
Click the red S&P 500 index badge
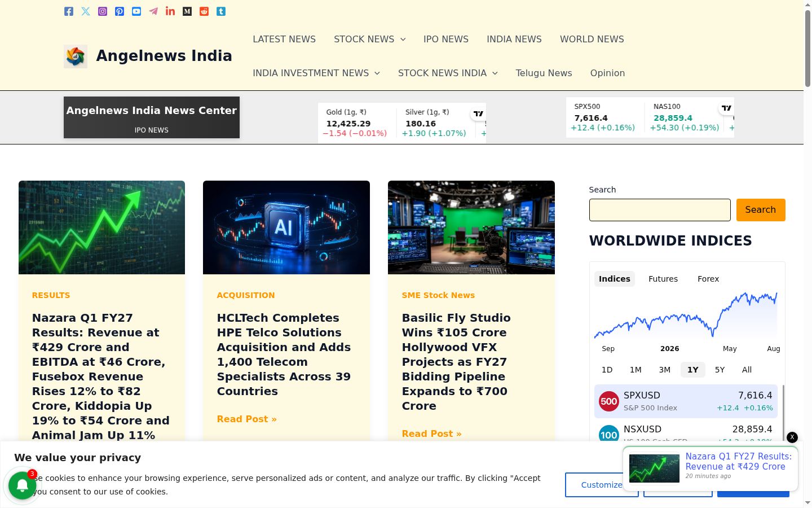coord(609,401)
